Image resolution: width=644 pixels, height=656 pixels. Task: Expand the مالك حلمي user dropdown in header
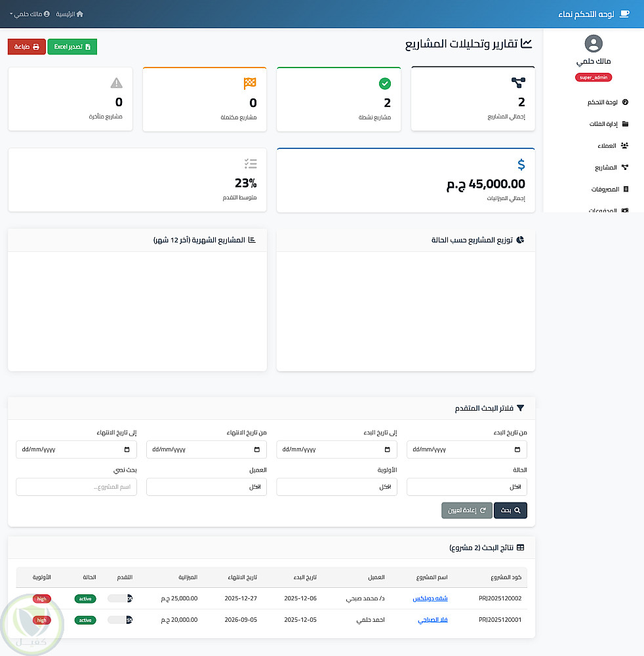[30, 14]
